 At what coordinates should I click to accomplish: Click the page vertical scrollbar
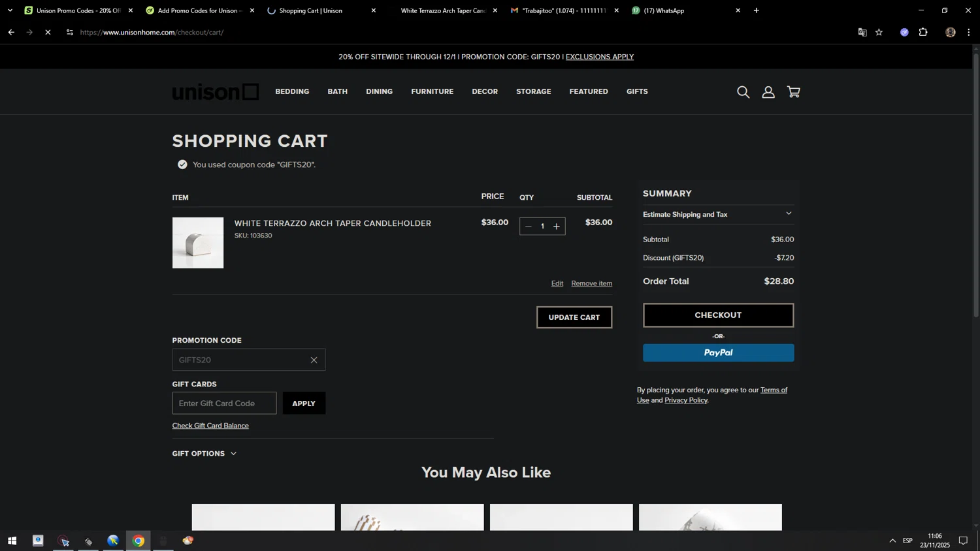[976, 185]
